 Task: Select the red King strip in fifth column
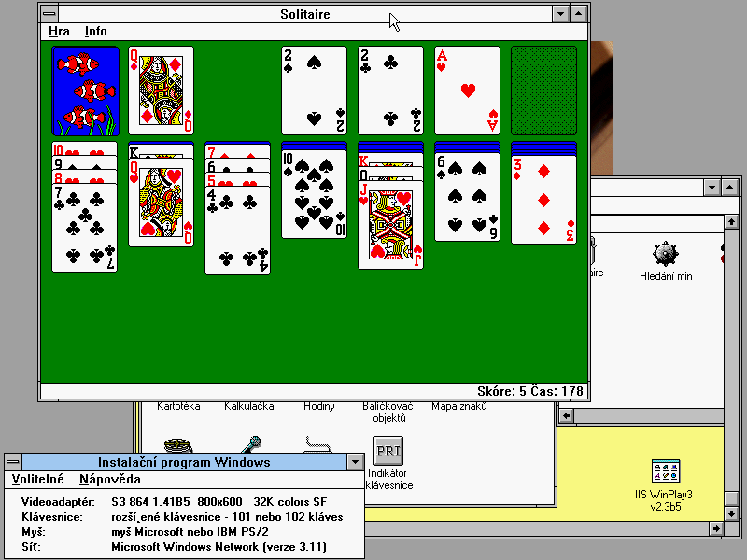tap(390, 160)
